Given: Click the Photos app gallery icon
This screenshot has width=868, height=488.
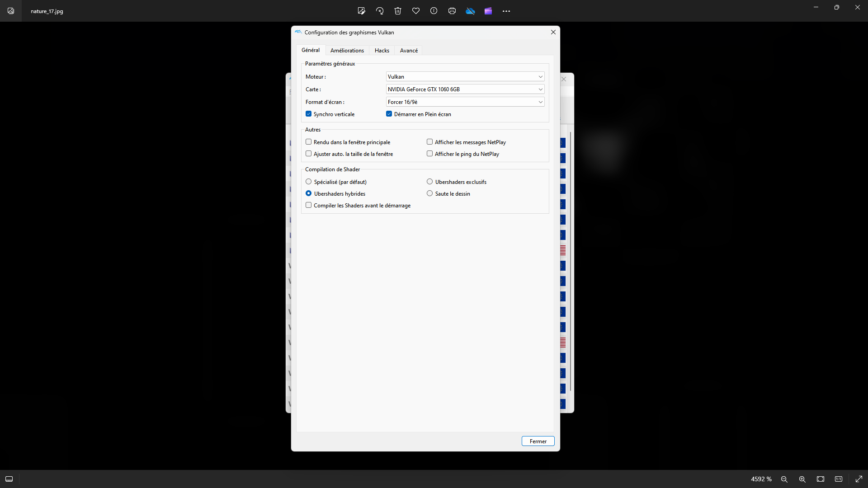Looking at the screenshot, I should [x=11, y=11].
